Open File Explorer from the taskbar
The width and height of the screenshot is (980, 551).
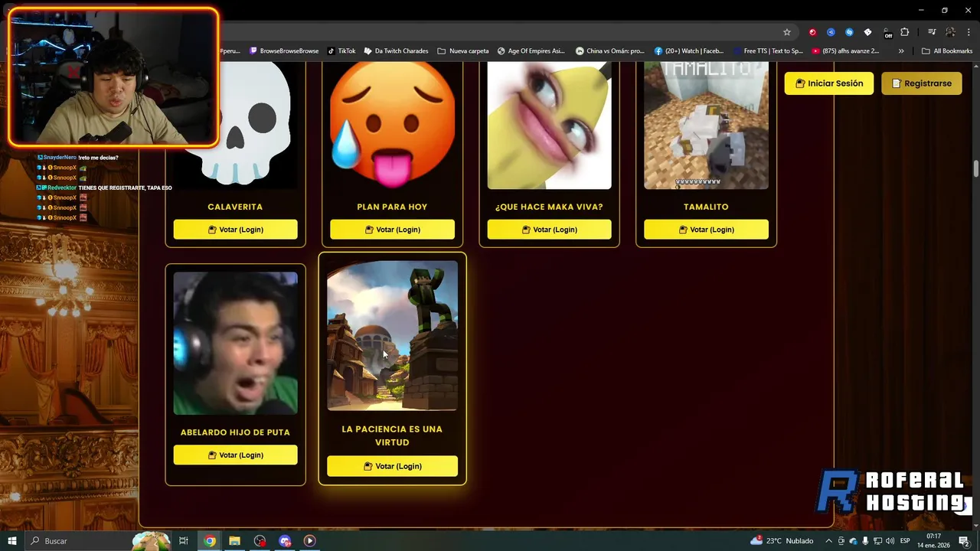point(234,541)
